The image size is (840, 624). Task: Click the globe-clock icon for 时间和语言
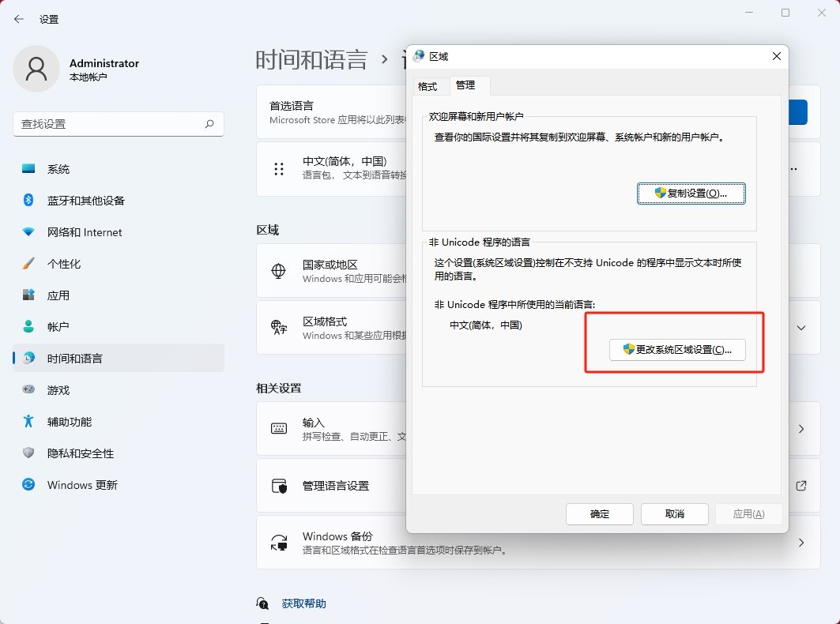(28, 358)
